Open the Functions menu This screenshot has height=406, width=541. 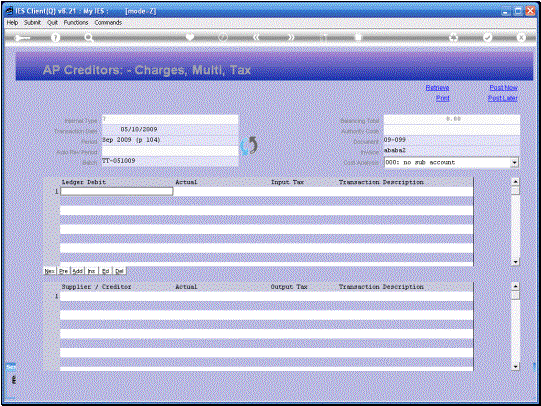76,22
